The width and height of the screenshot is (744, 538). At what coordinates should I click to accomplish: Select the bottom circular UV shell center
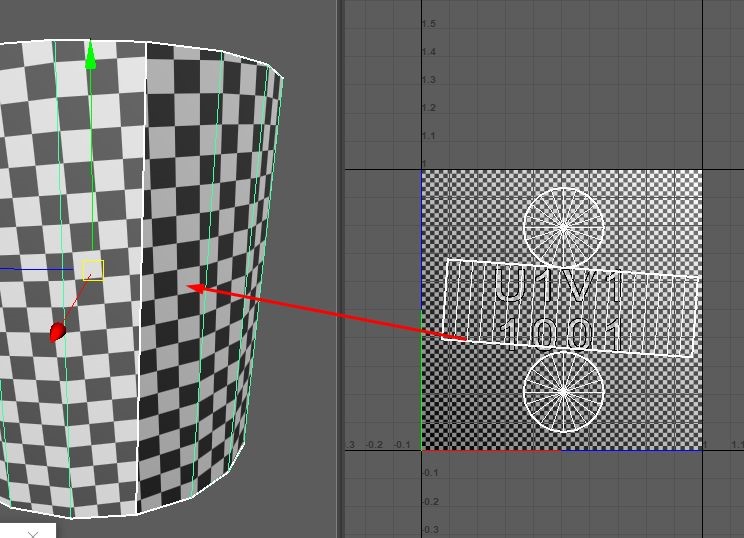coord(563,392)
